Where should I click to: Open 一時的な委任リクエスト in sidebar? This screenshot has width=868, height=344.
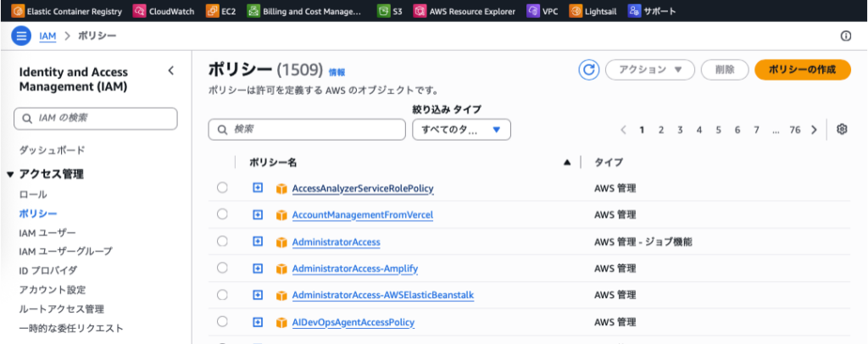pos(71,328)
